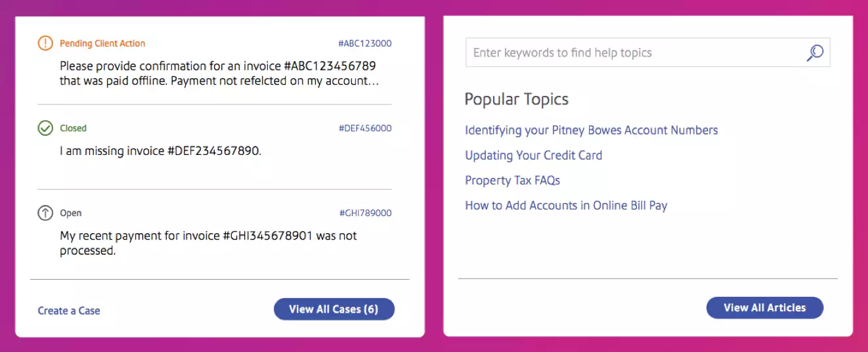Click the Popular Topics heading

point(516,99)
